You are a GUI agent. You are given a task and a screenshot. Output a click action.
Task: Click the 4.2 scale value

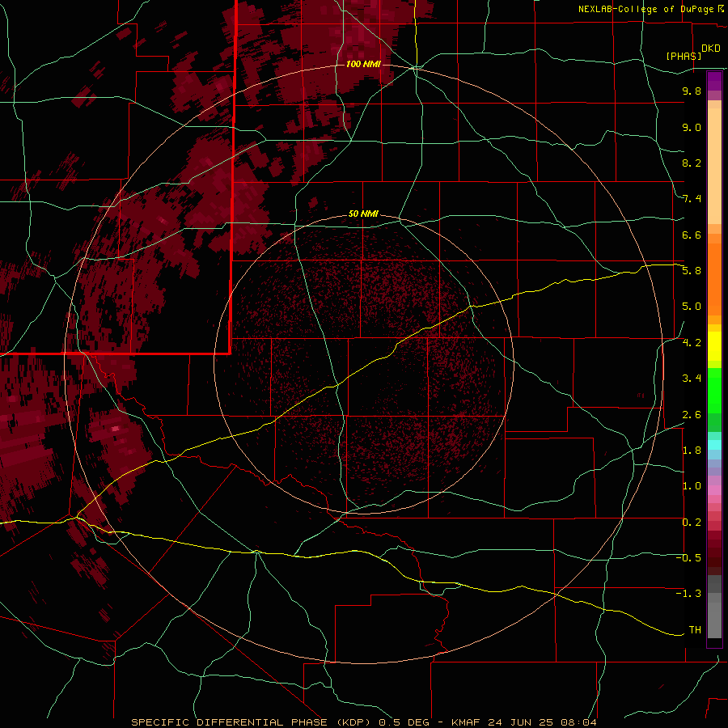(x=692, y=343)
